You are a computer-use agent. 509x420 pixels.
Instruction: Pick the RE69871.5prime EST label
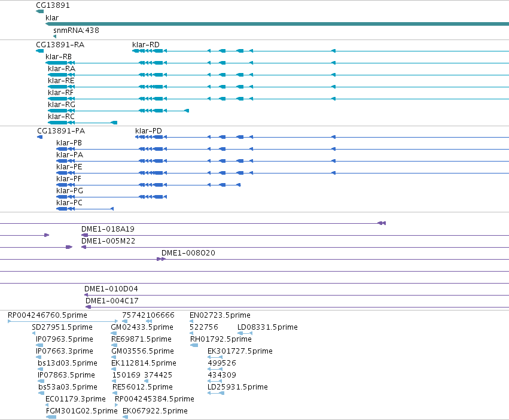141,339
